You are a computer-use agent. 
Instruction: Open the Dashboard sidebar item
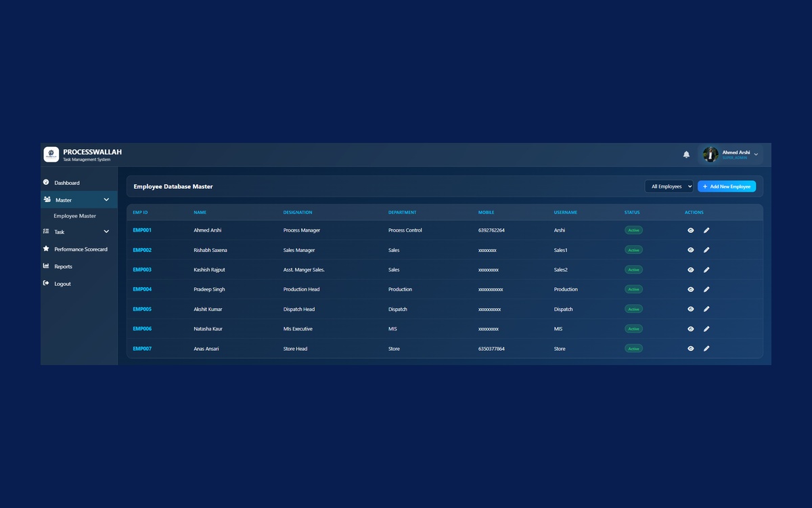[x=79, y=183]
